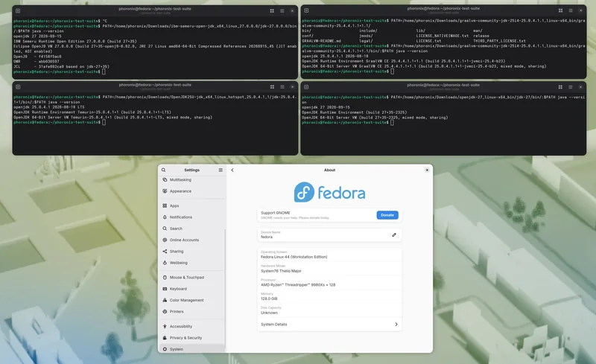
Task: Show tab overview in Temurin terminal window
Action: click(272, 87)
